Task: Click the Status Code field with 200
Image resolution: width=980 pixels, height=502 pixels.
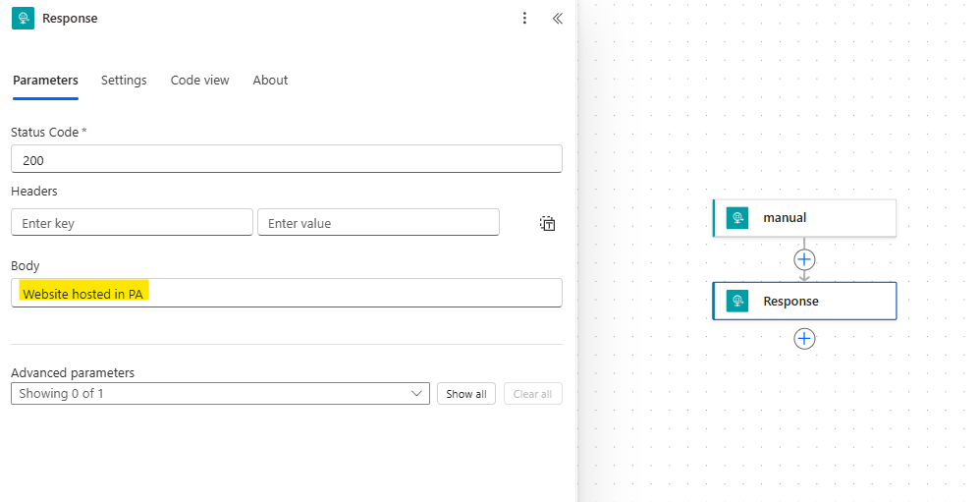Action: click(x=287, y=159)
